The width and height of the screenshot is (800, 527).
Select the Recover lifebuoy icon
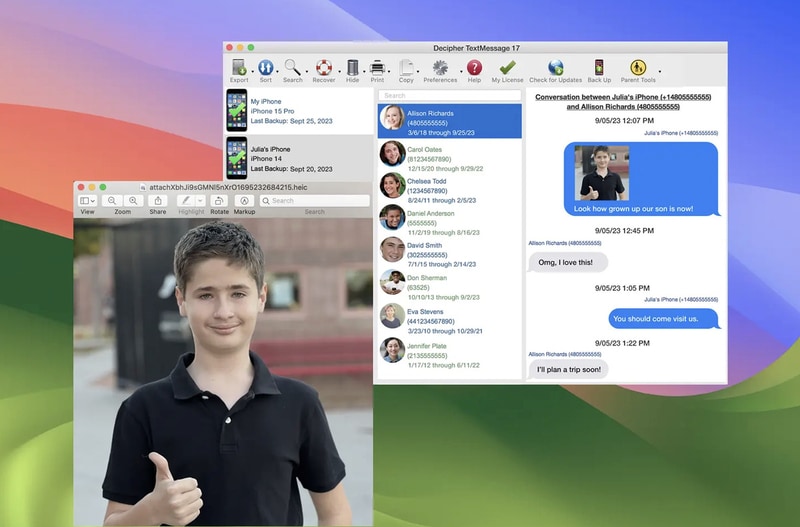tap(323, 67)
